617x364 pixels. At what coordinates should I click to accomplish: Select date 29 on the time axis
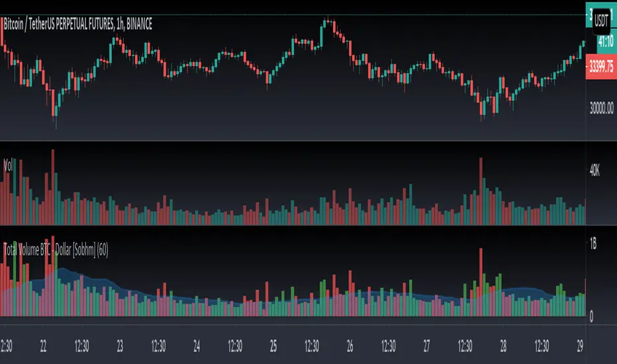coord(581,347)
